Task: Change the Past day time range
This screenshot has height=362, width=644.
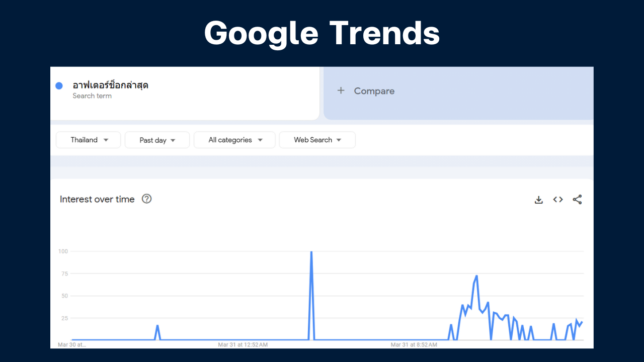Action: pos(157,140)
